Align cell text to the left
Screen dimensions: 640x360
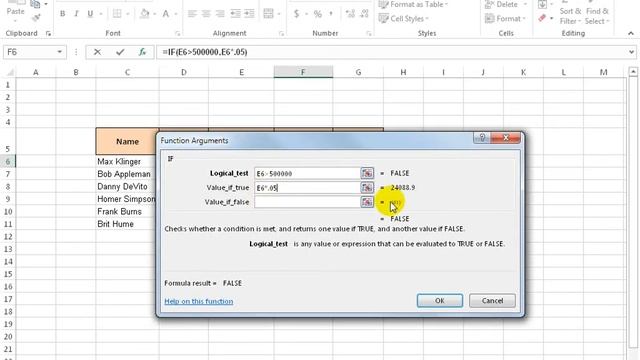(x=192, y=14)
